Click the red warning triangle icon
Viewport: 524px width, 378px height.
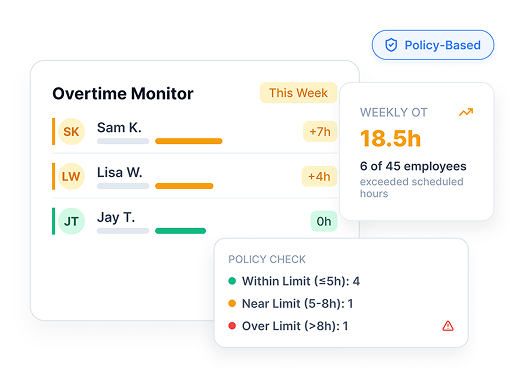448,326
